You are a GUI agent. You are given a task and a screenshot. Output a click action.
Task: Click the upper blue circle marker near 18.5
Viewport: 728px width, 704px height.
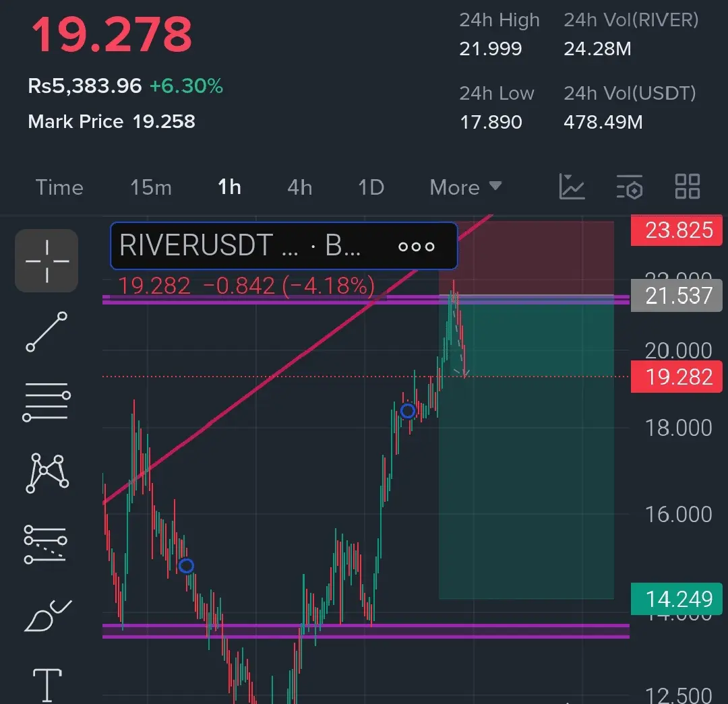coord(408,411)
